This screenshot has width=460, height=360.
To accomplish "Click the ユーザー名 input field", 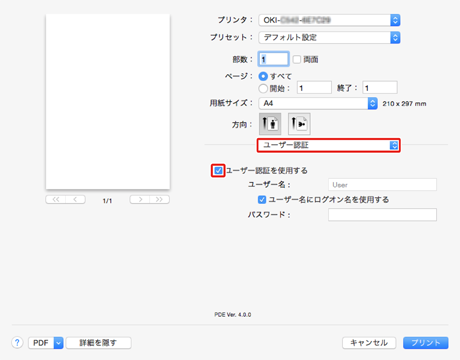I will tap(382, 185).
